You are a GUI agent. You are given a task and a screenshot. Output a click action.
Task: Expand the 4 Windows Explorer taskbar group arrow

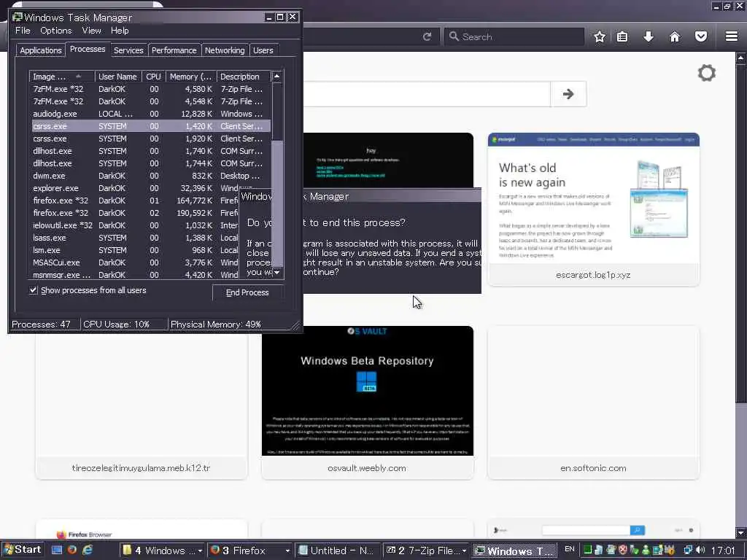tap(200, 551)
